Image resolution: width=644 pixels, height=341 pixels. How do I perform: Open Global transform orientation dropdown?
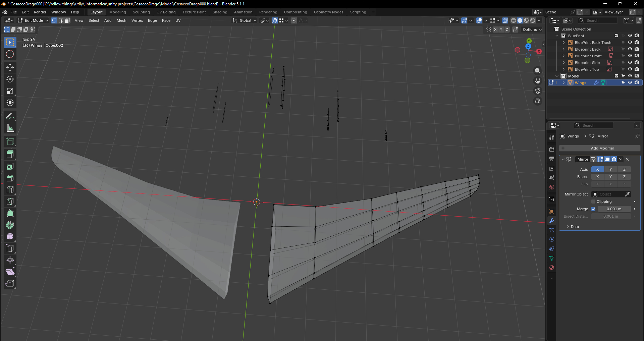point(245,20)
